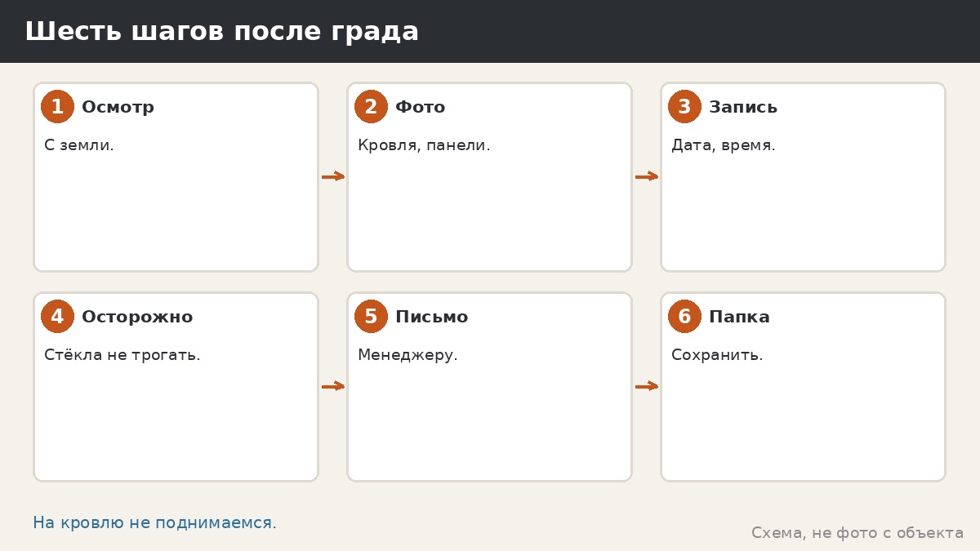980x551 pixels.
Task: Select the Фото card title
Action: coord(420,107)
